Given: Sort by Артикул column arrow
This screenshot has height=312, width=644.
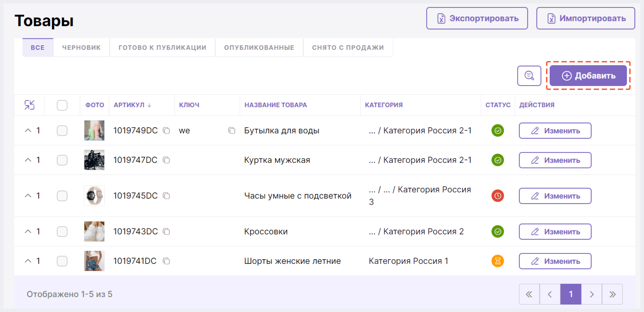Looking at the screenshot, I should [149, 105].
